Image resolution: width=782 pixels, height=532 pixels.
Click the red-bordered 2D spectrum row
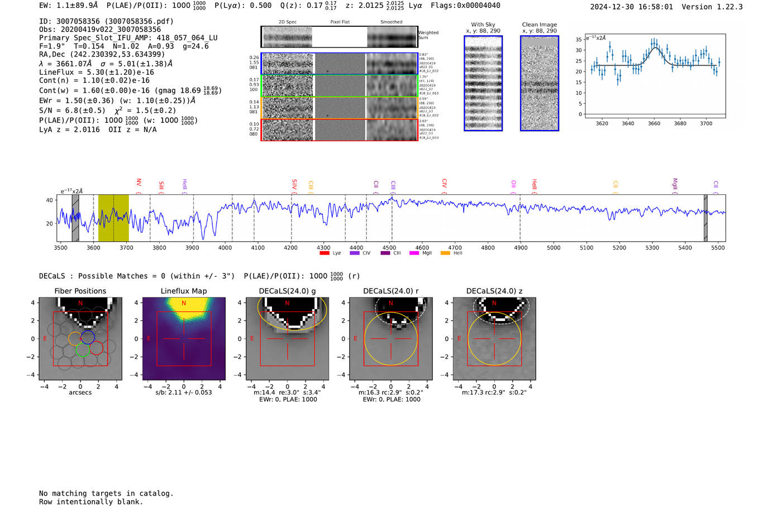pyautogui.click(x=339, y=130)
